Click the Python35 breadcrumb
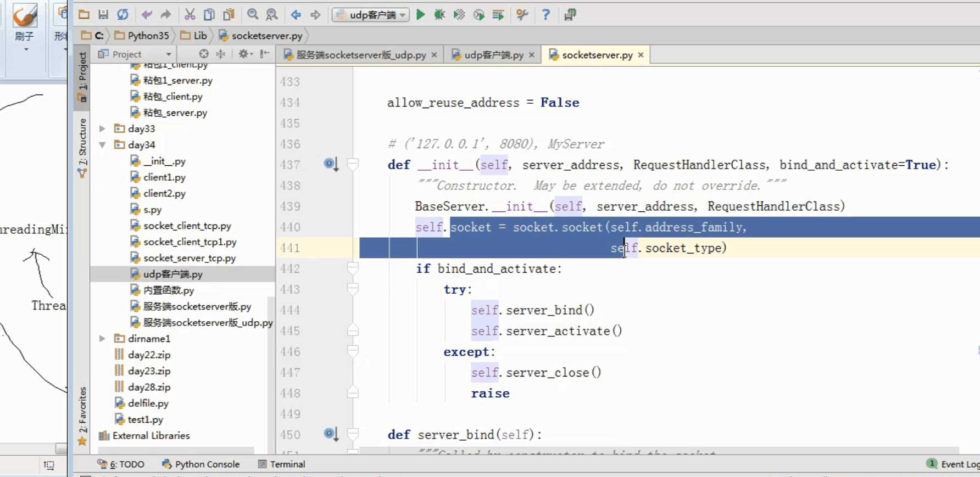Viewport: 980px width, 477px height. point(142,36)
